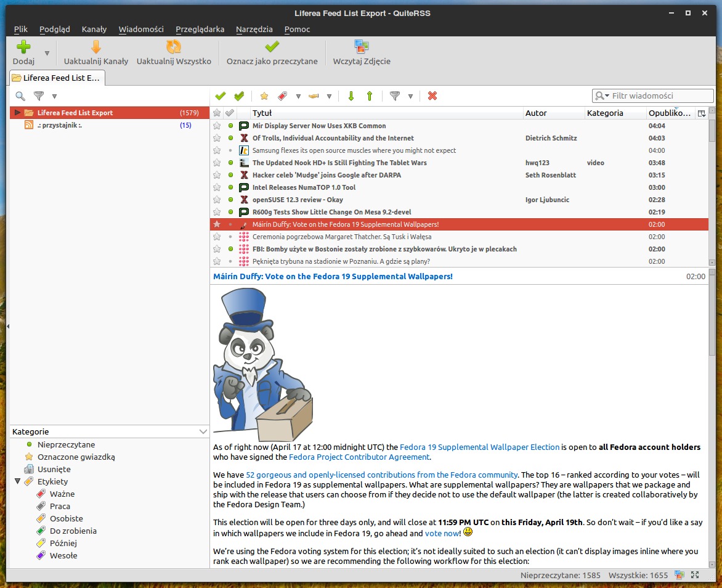The width and height of the screenshot is (722, 588).
Task: Click the load images icon in status bar
Action: [x=679, y=574]
